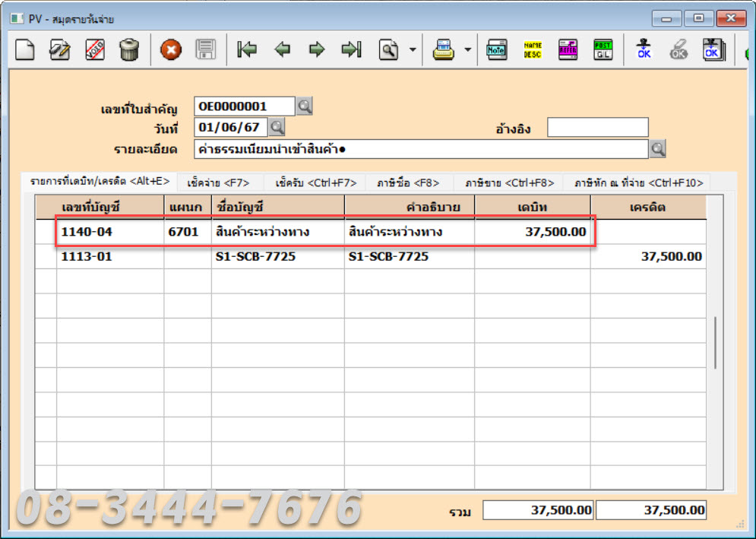Go to first record arrow icon

tap(247, 49)
